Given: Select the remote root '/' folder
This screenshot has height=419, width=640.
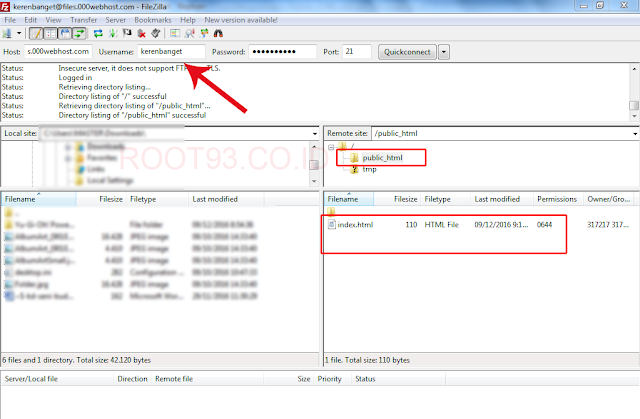Looking at the screenshot, I should [x=346, y=146].
